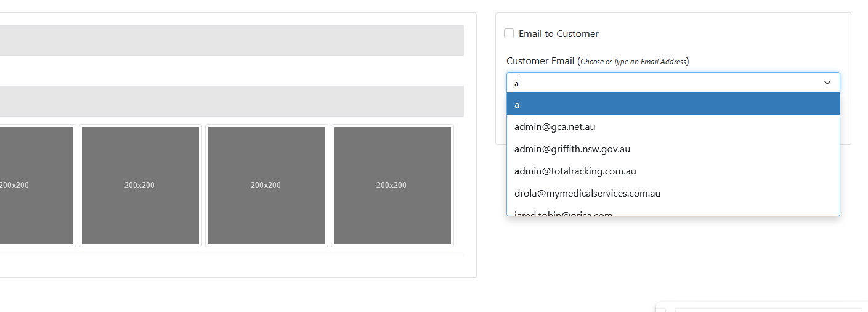Open the placeholder image left of the rightmost one
868x312 pixels.
266,186
